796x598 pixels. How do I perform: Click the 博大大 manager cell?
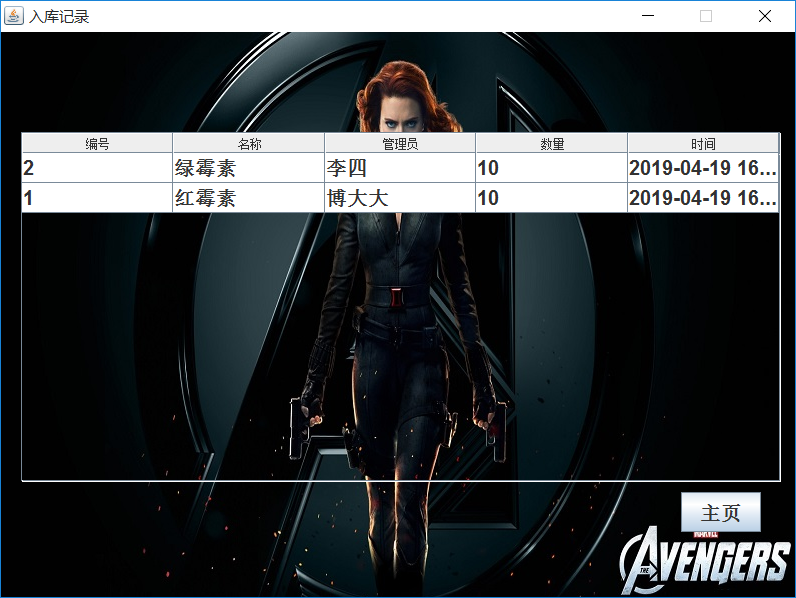400,197
